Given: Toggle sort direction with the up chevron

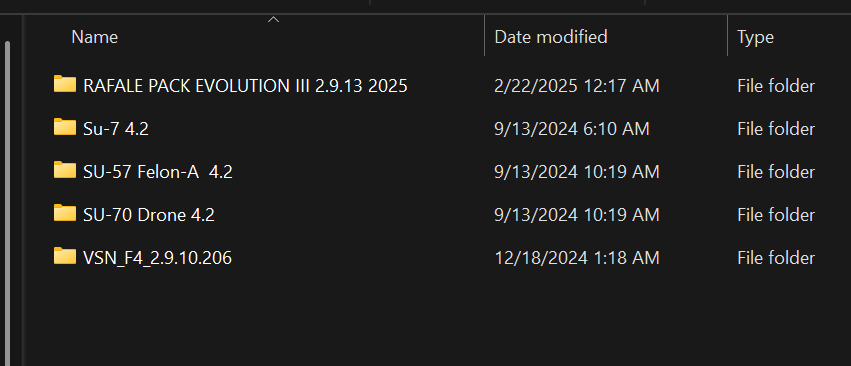Looking at the screenshot, I should click(274, 20).
